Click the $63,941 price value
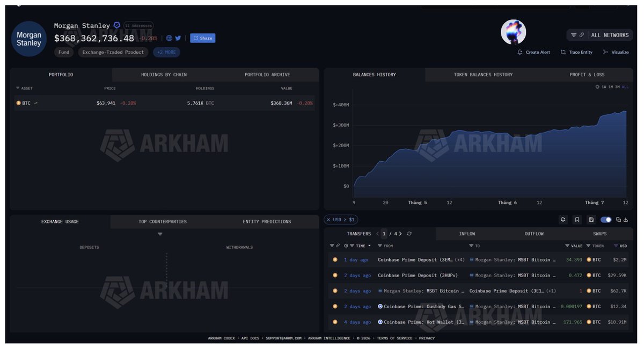 (106, 103)
